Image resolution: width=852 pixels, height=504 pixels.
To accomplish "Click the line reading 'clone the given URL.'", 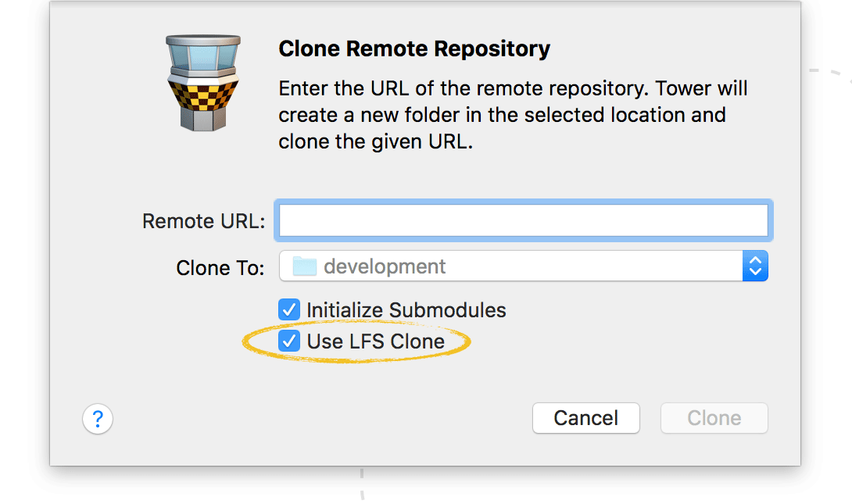I will point(375,143).
